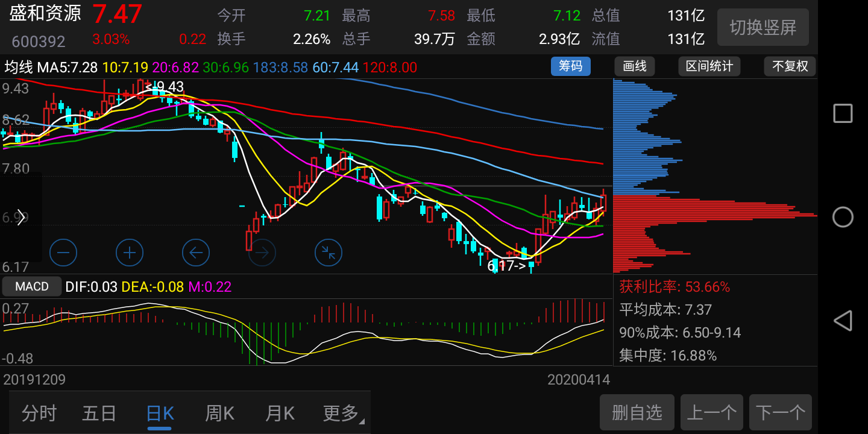Tap the DIF:0.03 value
Image resolution: width=868 pixels, height=434 pixels.
click(91, 287)
